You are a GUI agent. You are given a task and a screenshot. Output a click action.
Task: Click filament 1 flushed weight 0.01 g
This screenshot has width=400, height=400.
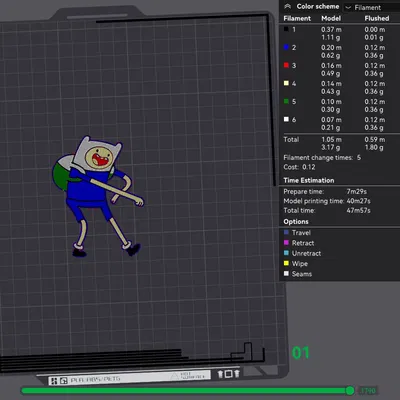tap(374, 38)
